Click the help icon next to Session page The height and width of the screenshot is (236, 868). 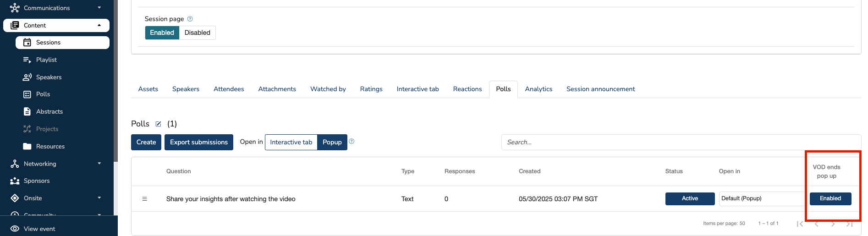click(190, 19)
